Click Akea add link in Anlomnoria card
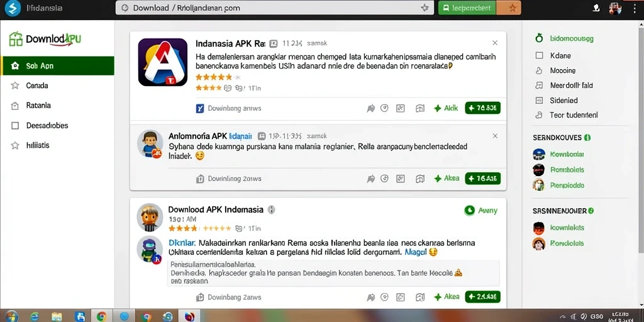Viewport: 644px width, 322px height. [x=447, y=179]
